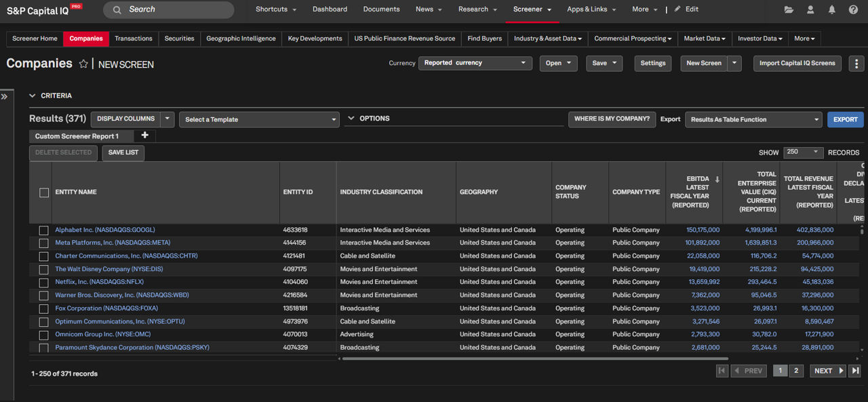Viewport: 868px width, 402px height.
Task: Toggle the select-all header checkbox
Action: pyautogui.click(x=44, y=193)
